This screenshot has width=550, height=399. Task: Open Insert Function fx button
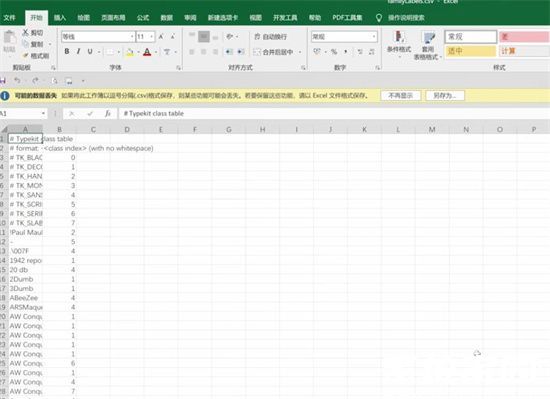[x=108, y=113]
